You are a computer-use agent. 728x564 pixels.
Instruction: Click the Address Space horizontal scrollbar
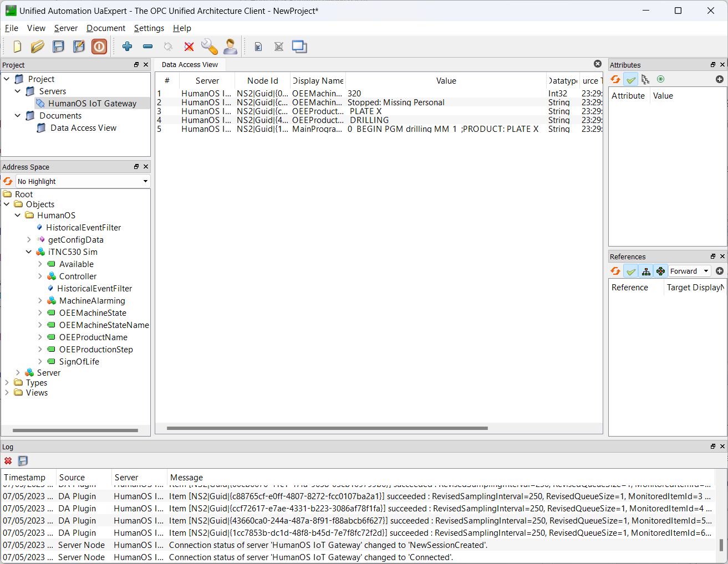point(75,430)
